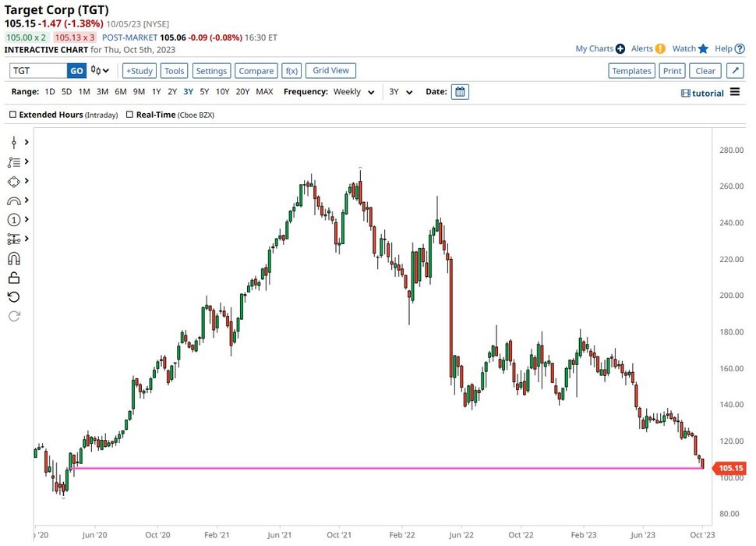The height and width of the screenshot is (546, 756).
Task: Select the arc drawing tool
Action: coord(14,200)
